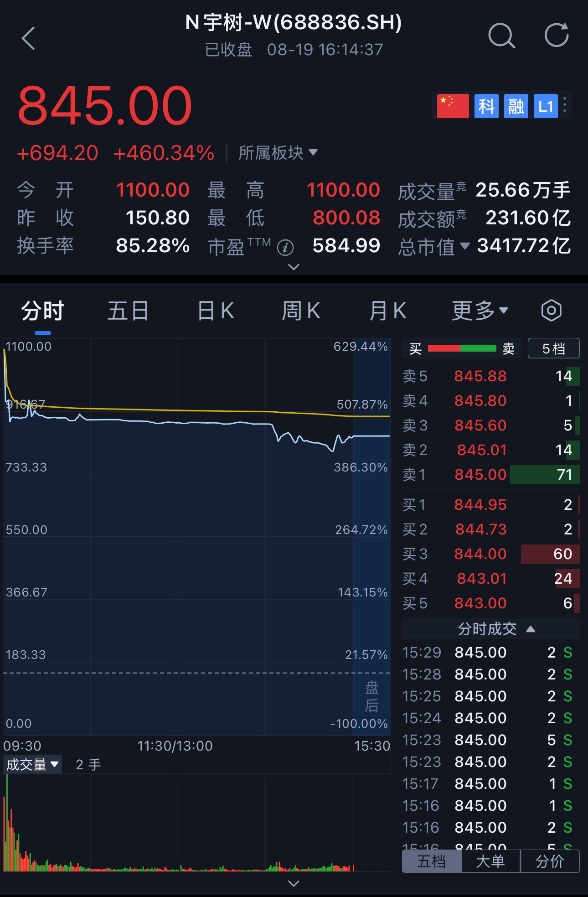Switch to the 五日 tab
Screen dimensions: 588x897
(128, 311)
